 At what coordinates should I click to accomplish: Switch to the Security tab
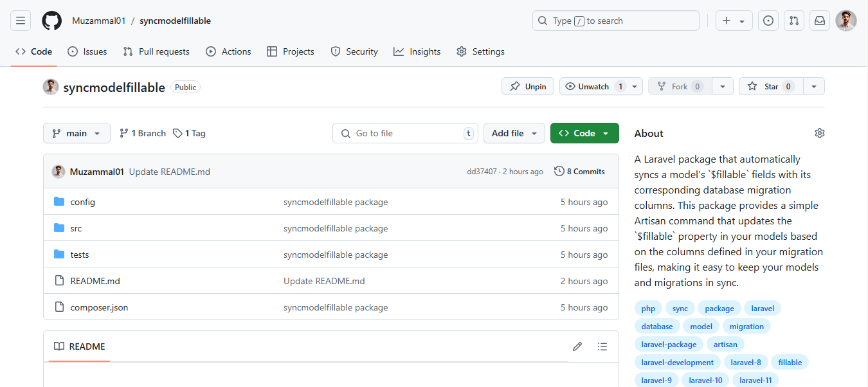(354, 51)
